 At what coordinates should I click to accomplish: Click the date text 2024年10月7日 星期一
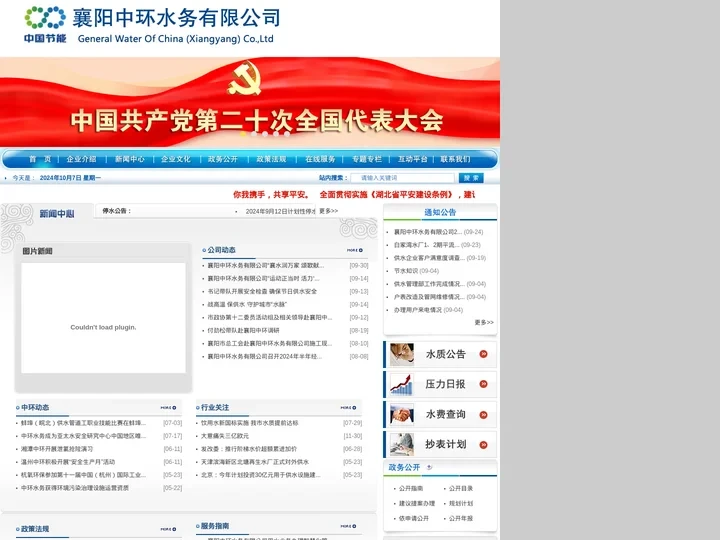point(70,178)
